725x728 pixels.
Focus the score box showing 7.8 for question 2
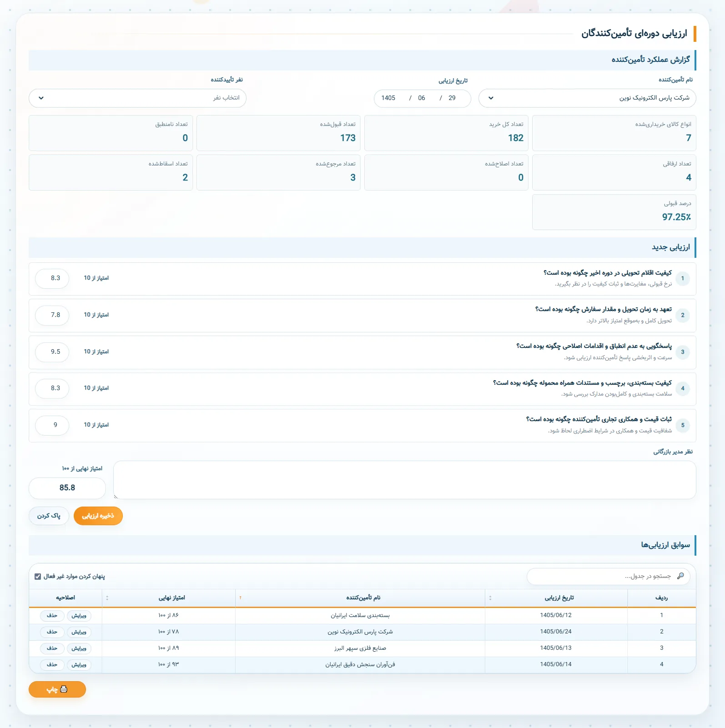pos(52,315)
